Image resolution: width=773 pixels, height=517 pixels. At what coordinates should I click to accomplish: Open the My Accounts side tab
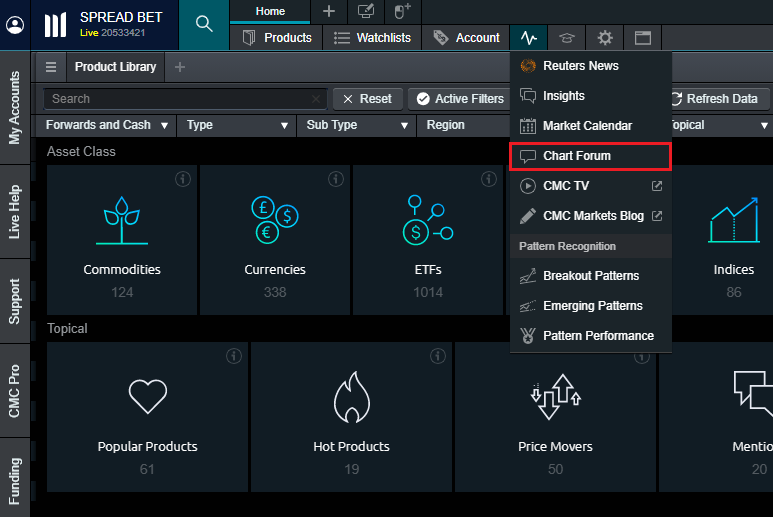coord(15,108)
